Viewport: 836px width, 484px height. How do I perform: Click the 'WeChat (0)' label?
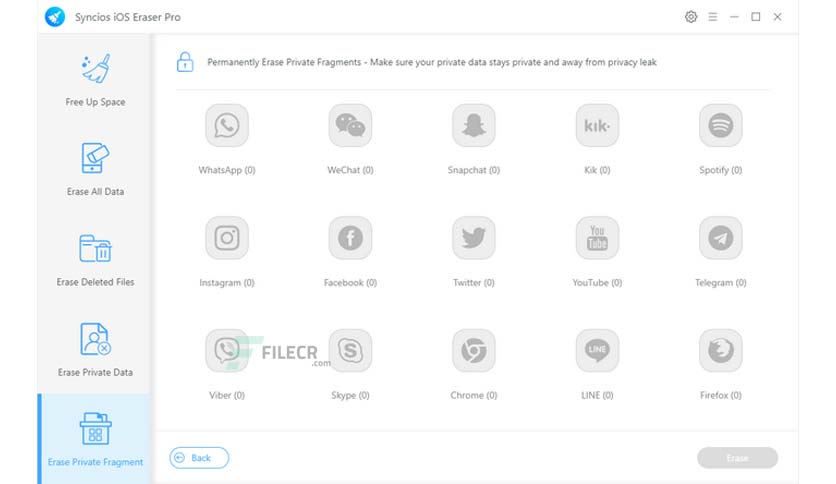[x=350, y=170]
